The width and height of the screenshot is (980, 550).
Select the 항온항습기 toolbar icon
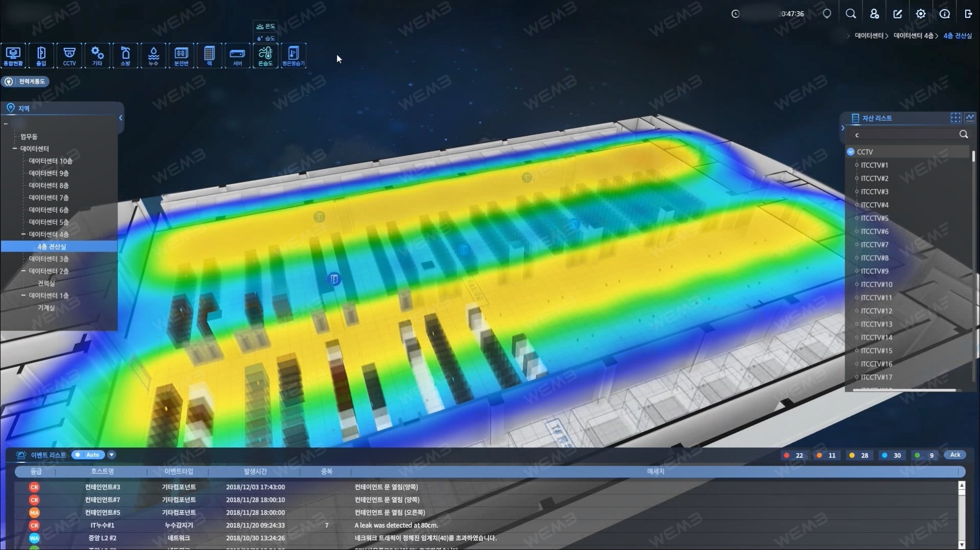293,56
